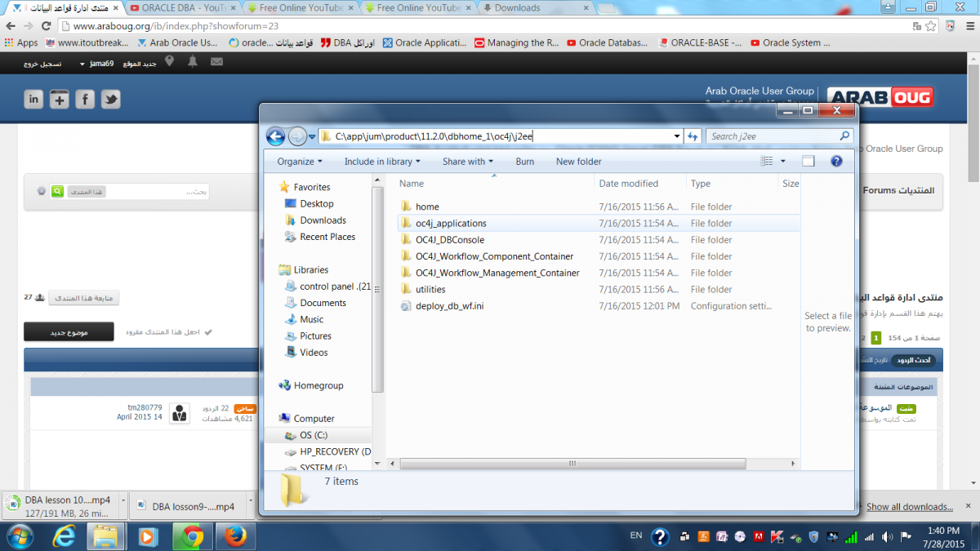Toggle the preview pane button

click(808, 162)
